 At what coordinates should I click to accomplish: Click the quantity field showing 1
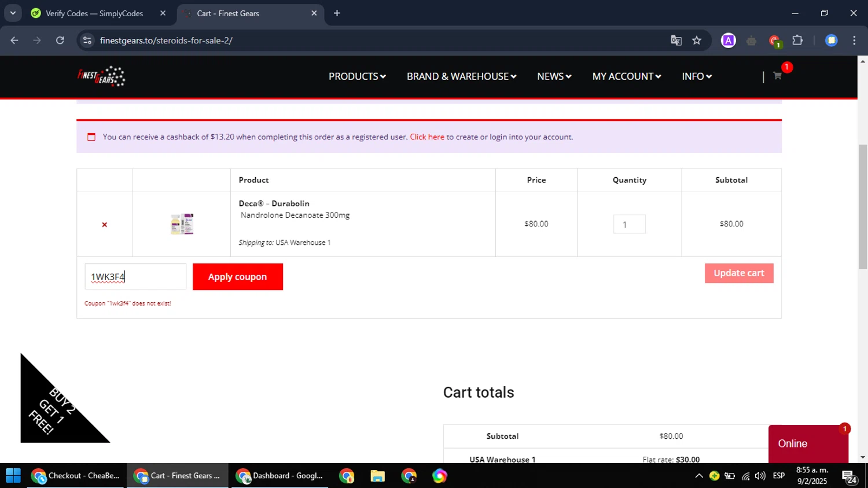[629, 225]
